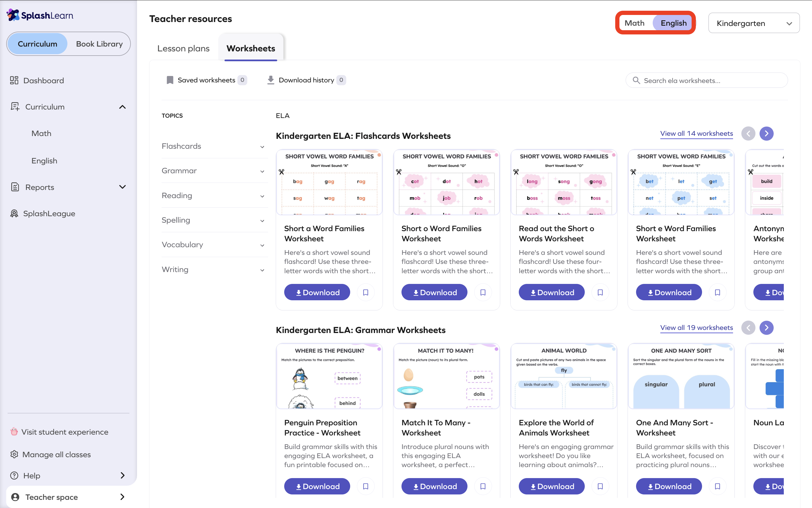Open View all 14 worksheets link
This screenshot has height=508, width=812.
(697, 133)
